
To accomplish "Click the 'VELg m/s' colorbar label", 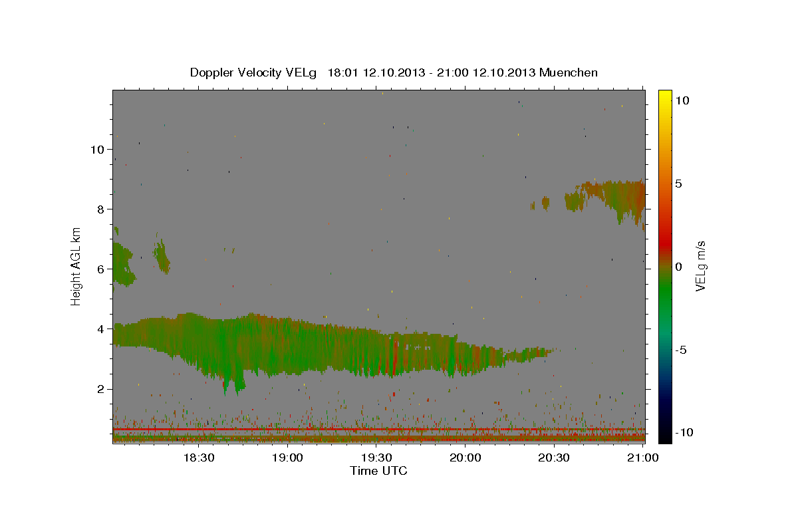I will (700, 266).
